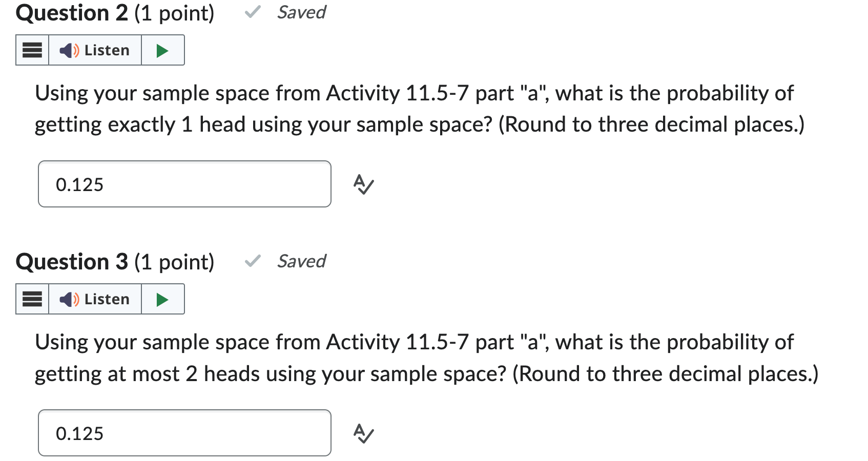Click the Saved checkmark for Question 2
The image size is (868, 461).
252,12
